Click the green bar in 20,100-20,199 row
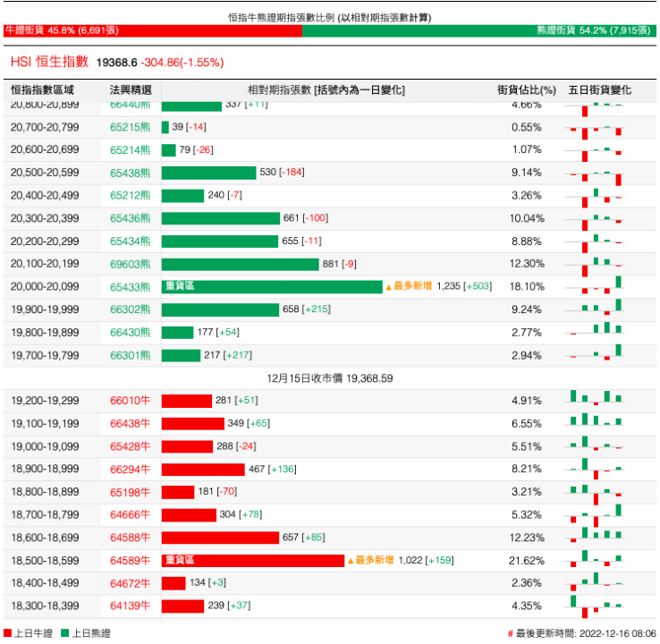 tap(241, 265)
